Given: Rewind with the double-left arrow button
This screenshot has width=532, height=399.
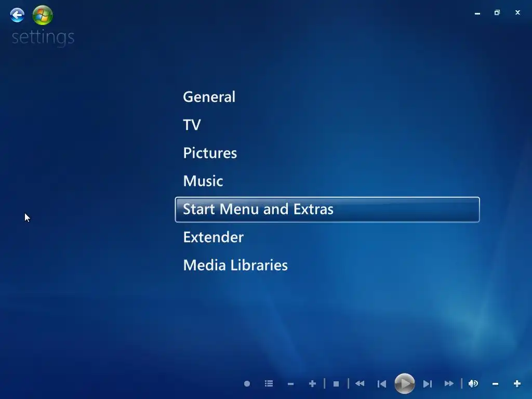Looking at the screenshot, I should tap(360, 384).
